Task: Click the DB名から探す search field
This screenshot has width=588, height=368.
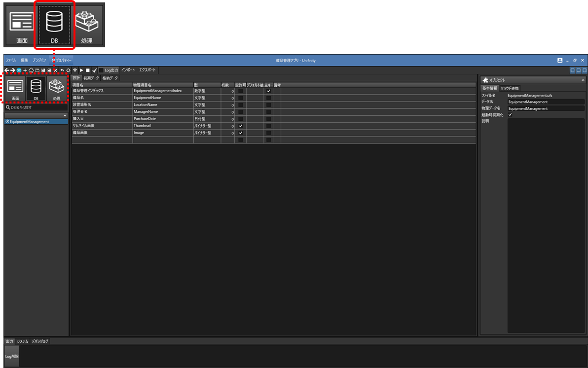Action: (x=36, y=107)
